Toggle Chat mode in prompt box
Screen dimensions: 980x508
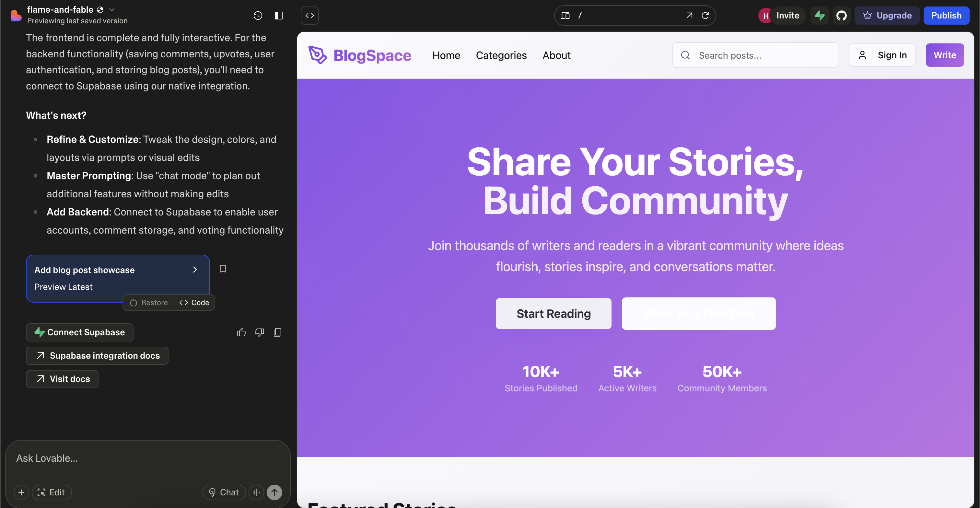point(224,492)
